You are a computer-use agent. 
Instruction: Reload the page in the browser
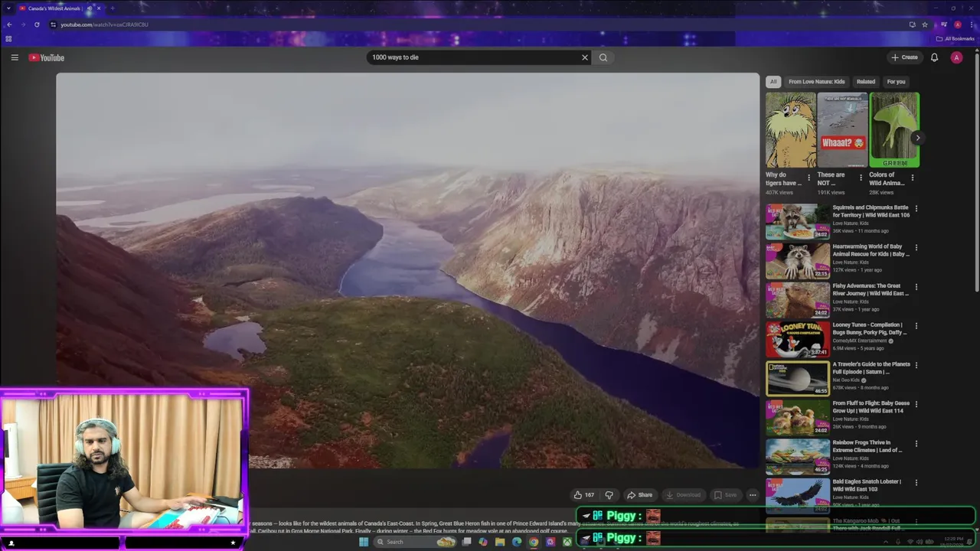point(37,24)
